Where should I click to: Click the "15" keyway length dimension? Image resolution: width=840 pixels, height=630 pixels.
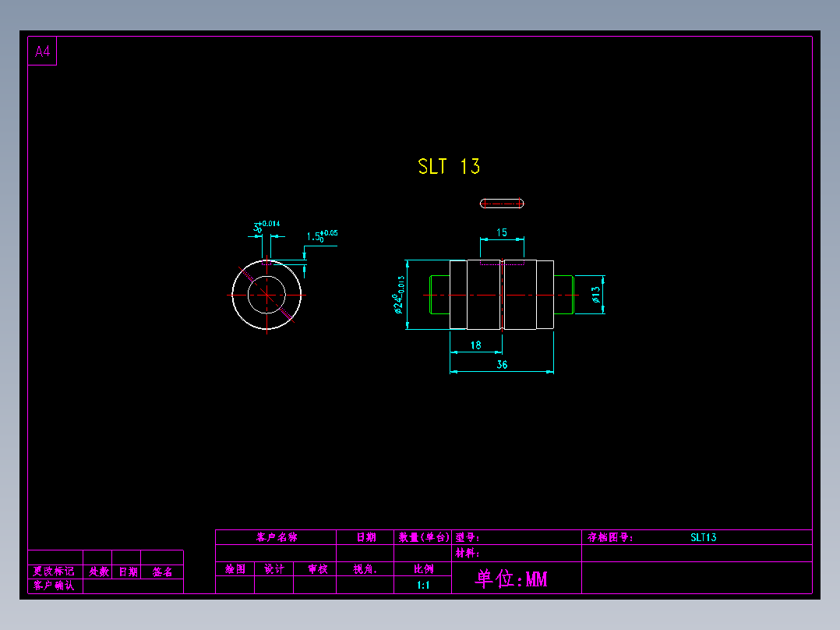coord(502,232)
